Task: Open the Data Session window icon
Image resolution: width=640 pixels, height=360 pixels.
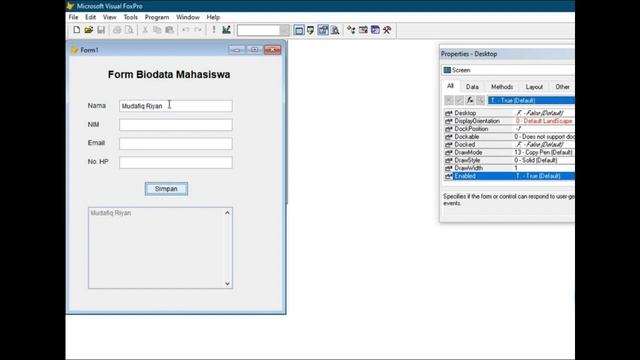Action: click(x=311, y=30)
